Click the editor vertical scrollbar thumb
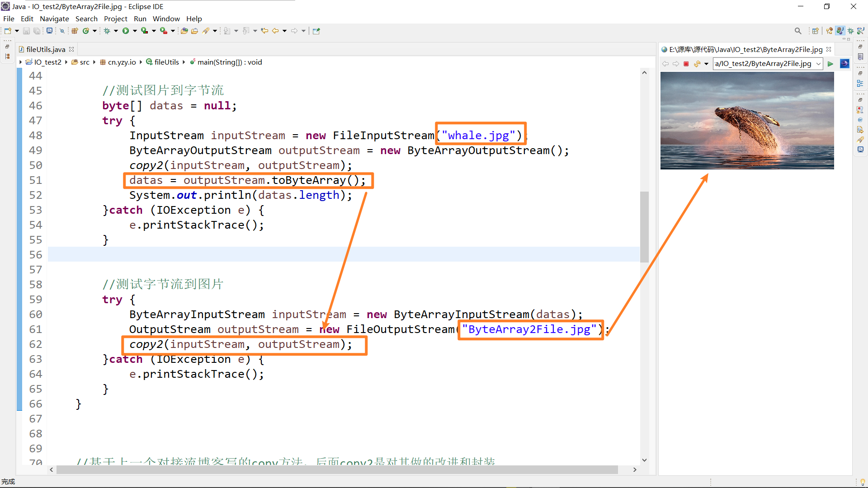The width and height of the screenshot is (868, 488). pos(644,226)
